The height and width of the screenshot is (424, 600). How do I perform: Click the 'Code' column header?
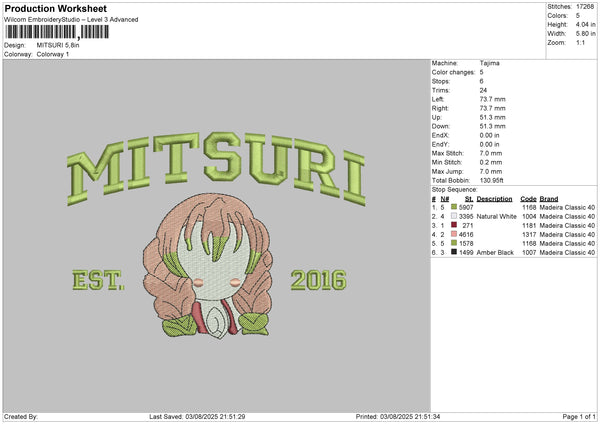pos(528,199)
